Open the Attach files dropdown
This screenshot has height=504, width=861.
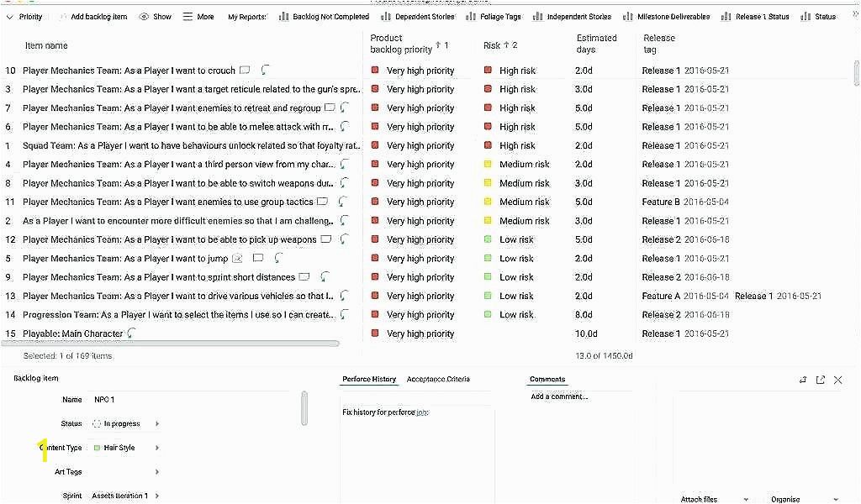click(x=715, y=499)
